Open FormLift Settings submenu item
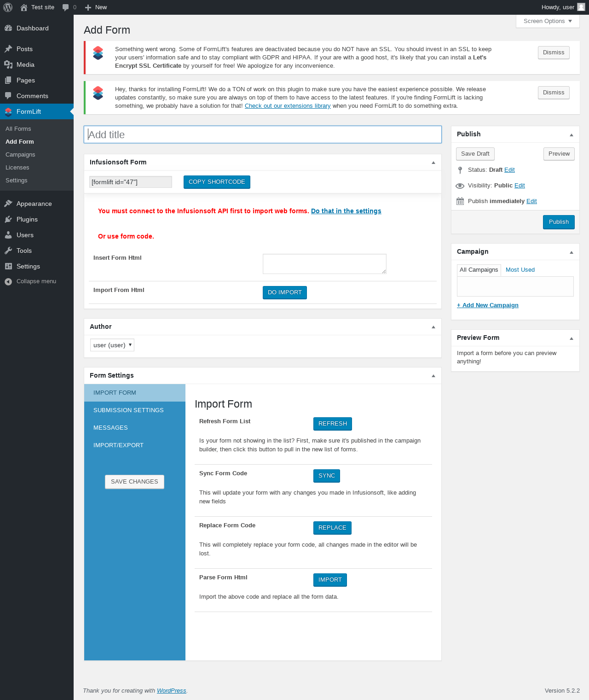The image size is (589, 700). (x=17, y=181)
